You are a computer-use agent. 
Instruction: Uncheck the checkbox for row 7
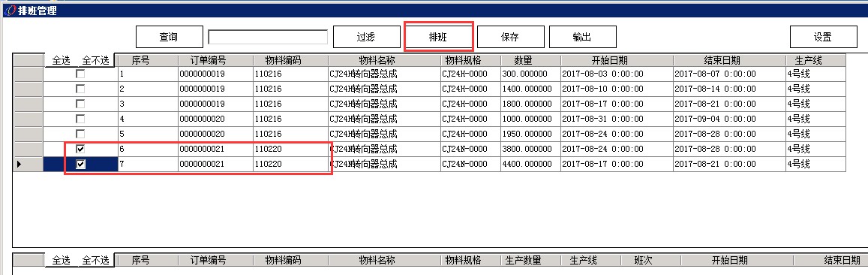81,164
